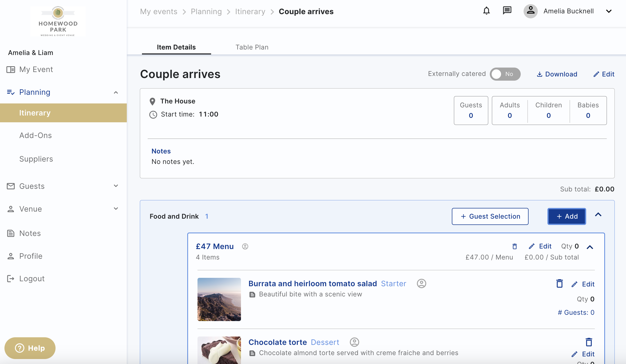Expand the Venue sidebar section

point(116,209)
